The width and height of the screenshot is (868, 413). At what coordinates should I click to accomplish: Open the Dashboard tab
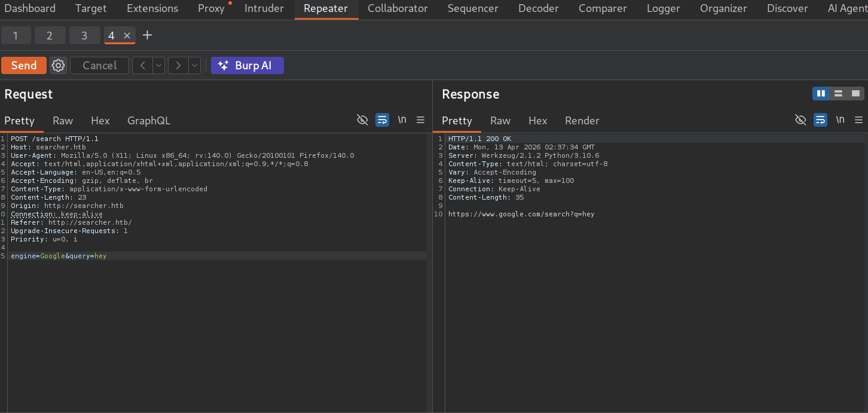tap(30, 8)
